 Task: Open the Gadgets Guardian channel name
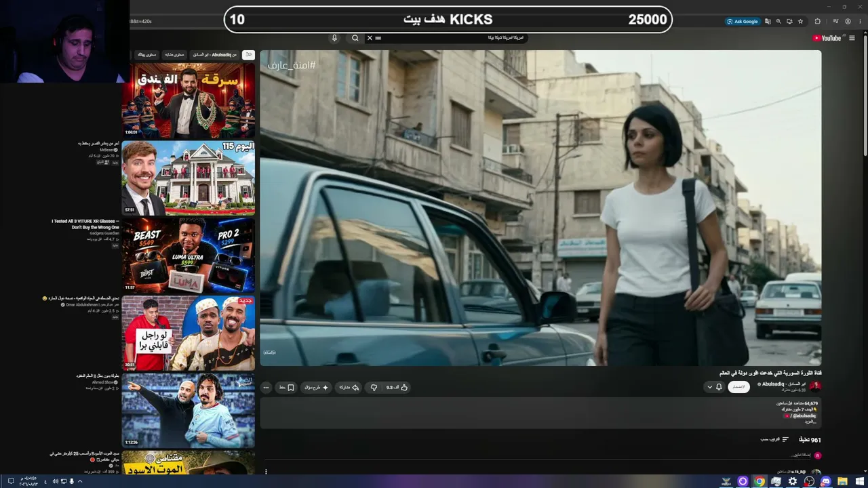tap(103, 233)
